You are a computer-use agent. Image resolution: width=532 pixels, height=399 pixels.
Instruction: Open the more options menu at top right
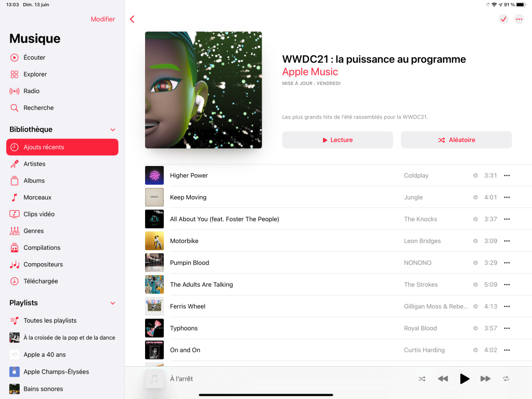click(x=519, y=19)
